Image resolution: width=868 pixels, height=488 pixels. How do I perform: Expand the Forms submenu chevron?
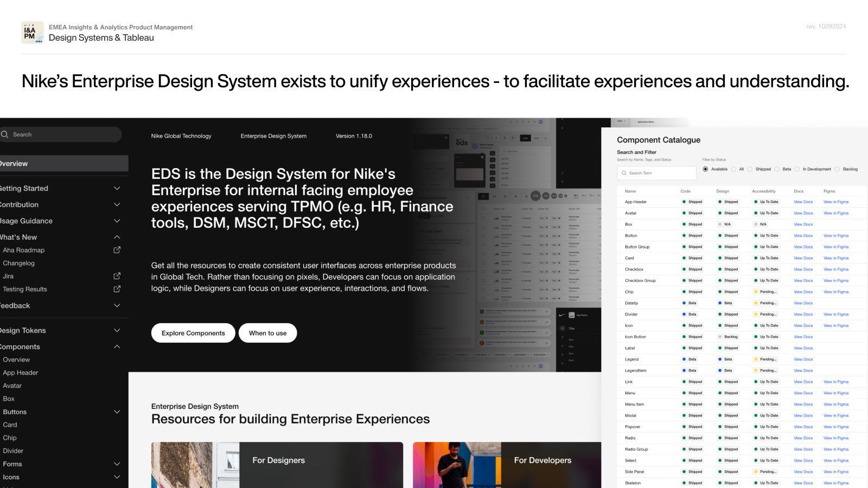point(117,464)
